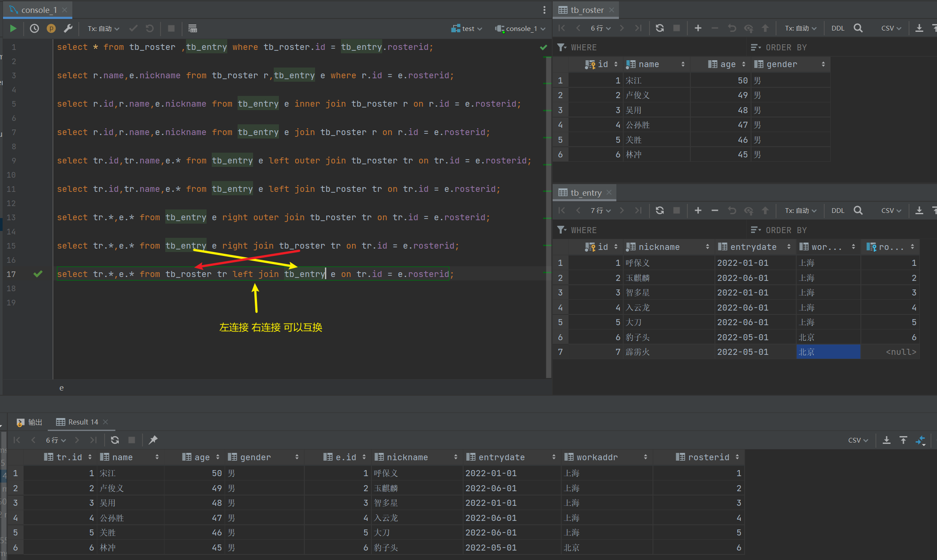Select the highlighted 北京 cell in row 7
This screenshot has height=560, width=937.
point(828,352)
